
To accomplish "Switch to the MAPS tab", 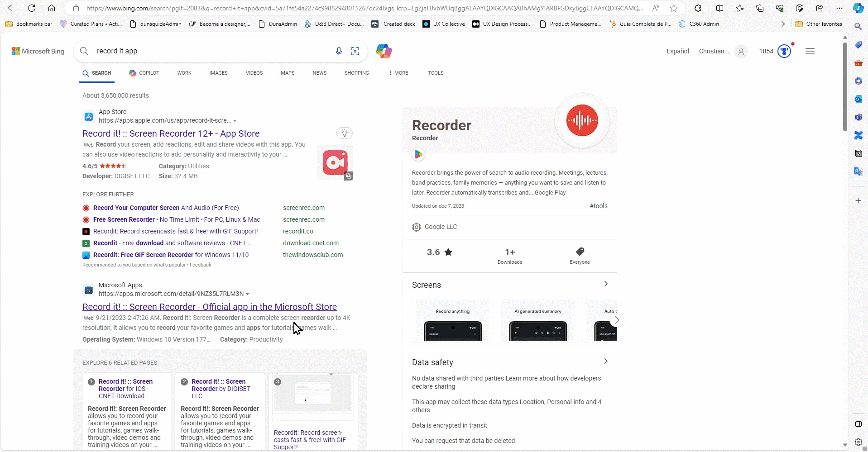I will (288, 73).
